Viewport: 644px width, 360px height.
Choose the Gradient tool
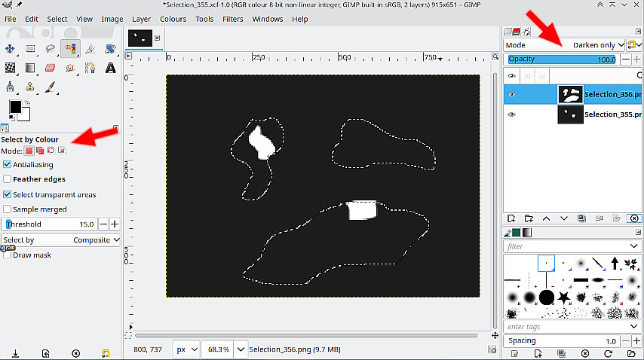click(x=31, y=68)
